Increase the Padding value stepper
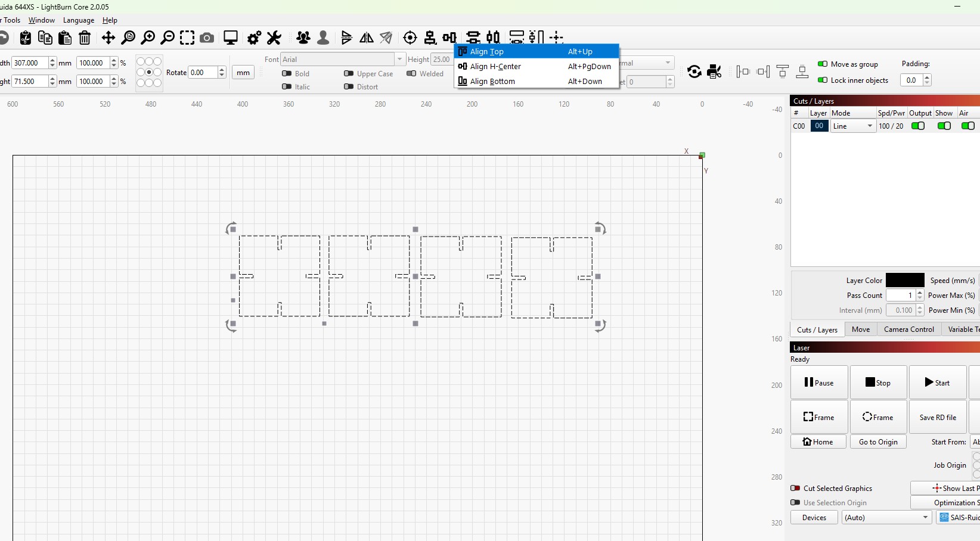This screenshot has width=980, height=541. (927, 77)
